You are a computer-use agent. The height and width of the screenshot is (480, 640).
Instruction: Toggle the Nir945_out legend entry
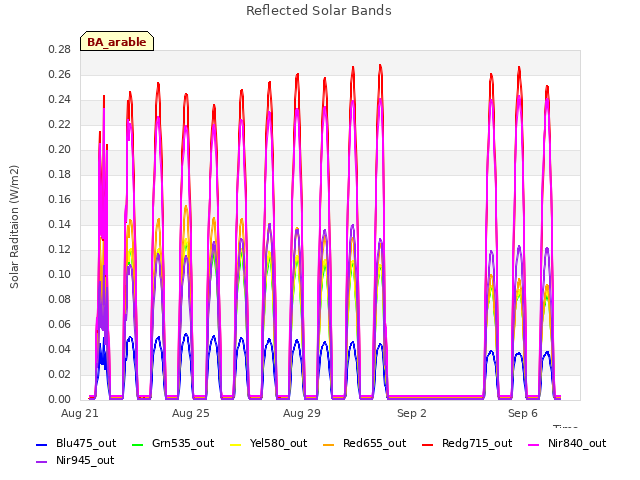click(75, 460)
